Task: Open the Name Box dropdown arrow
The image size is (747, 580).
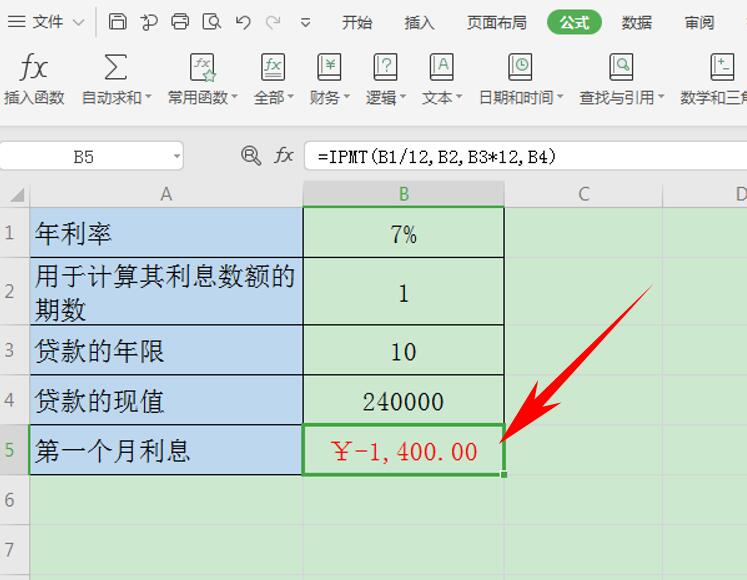Action: [x=177, y=156]
